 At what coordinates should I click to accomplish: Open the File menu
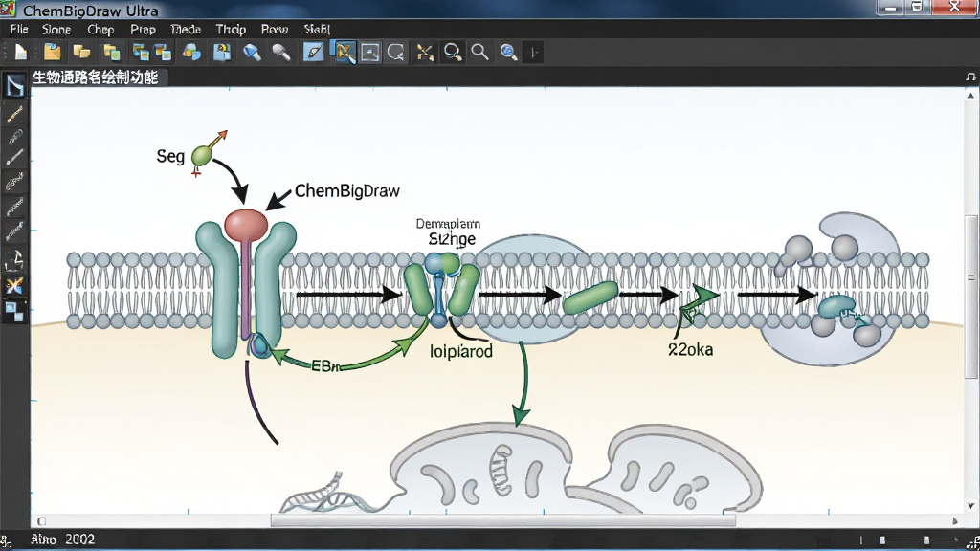19,30
